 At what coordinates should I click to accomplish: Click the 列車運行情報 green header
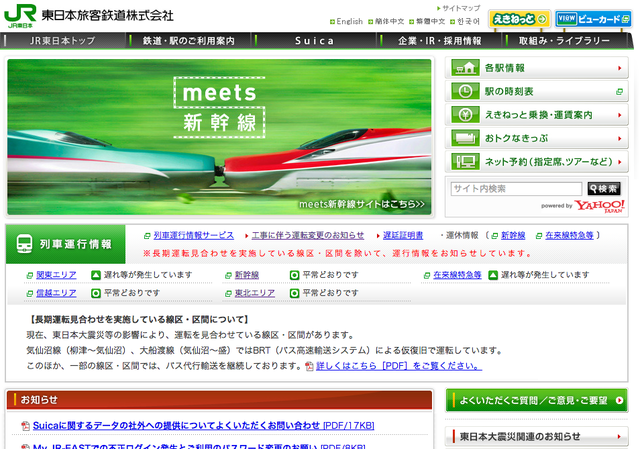66,244
